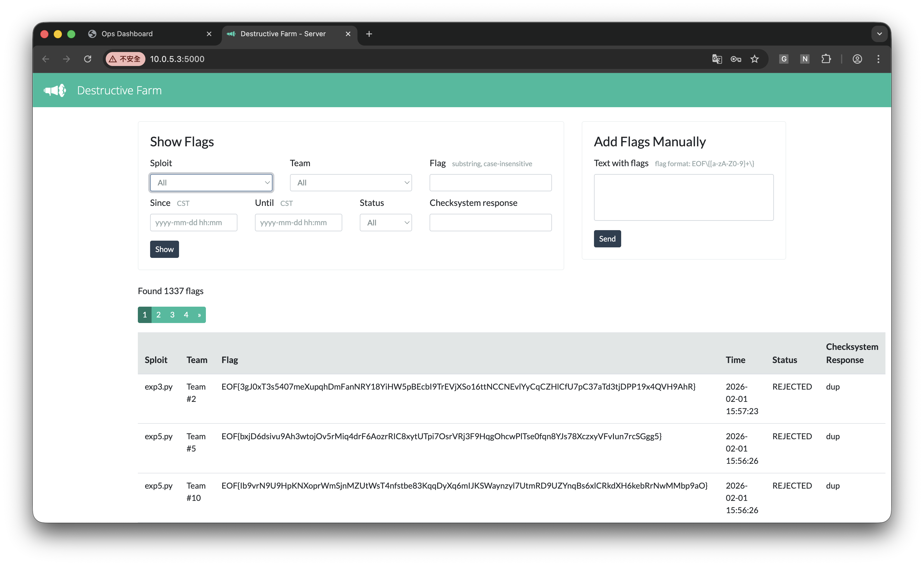924x566 pixels.
Task: Go to results page 3
Action: point(172,315)
